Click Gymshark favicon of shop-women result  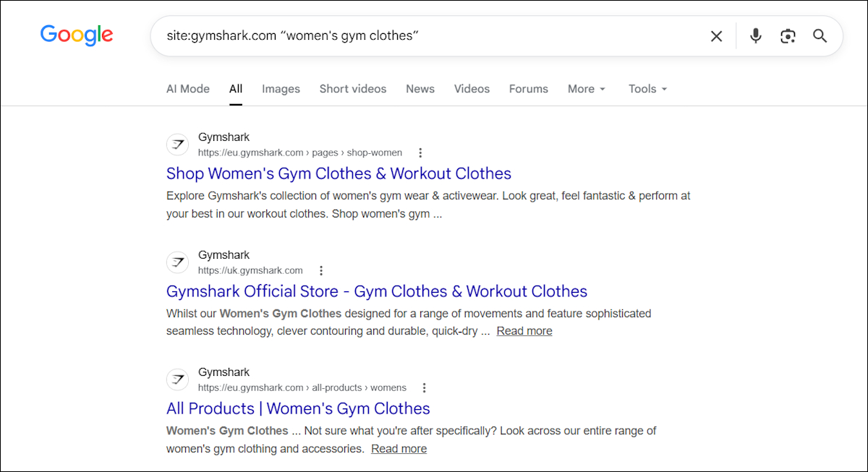pyautogui.click(x=177, y=145)
